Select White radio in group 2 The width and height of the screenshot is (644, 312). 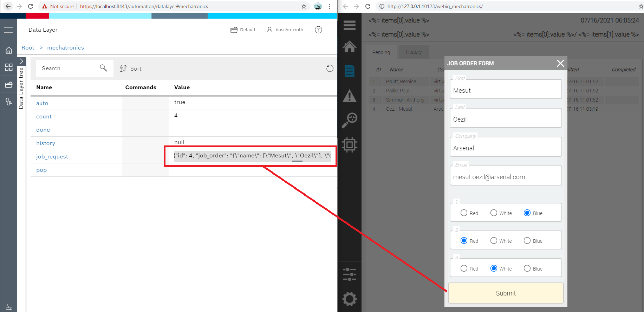(494, 241)
